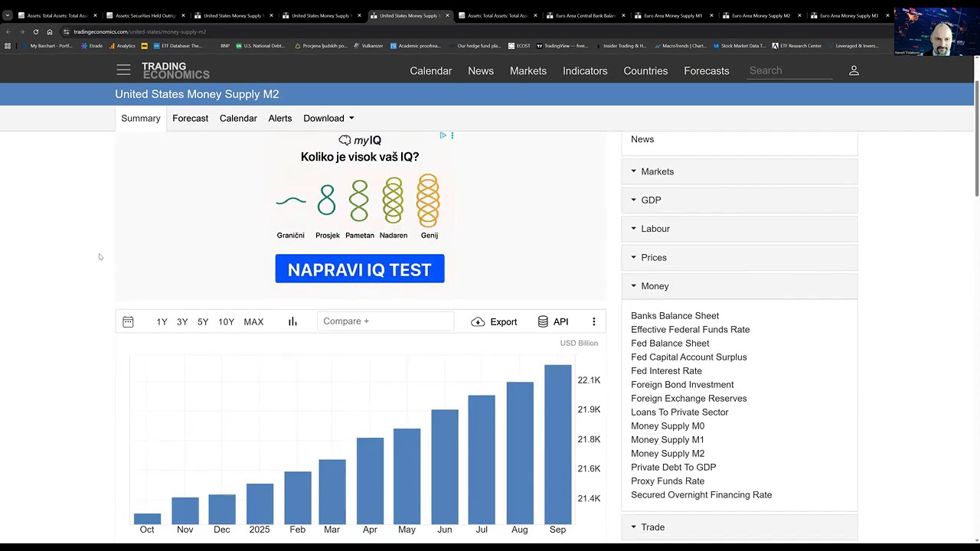The height and width of the screenshot is (551, 980).
Task: Open the ad options dots on the myIQ ad
Action: tap(452, 135)
